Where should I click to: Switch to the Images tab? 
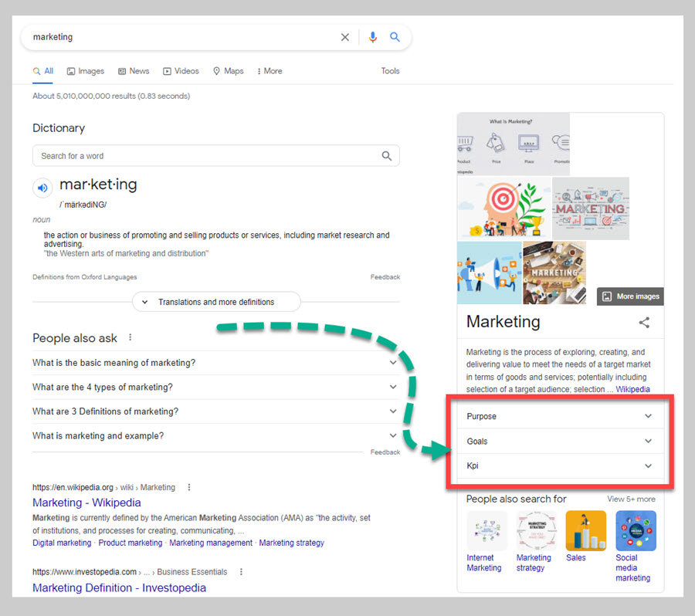[x=86, y=71]
